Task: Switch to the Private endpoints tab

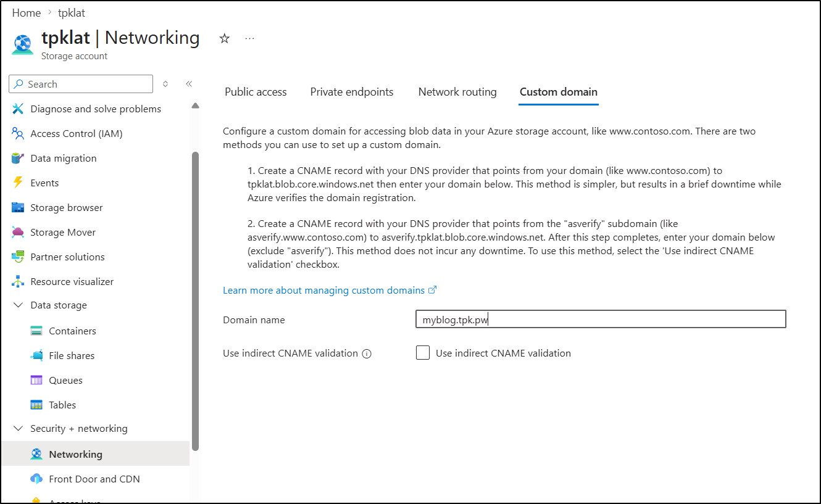Action: (x=351, y=92)
